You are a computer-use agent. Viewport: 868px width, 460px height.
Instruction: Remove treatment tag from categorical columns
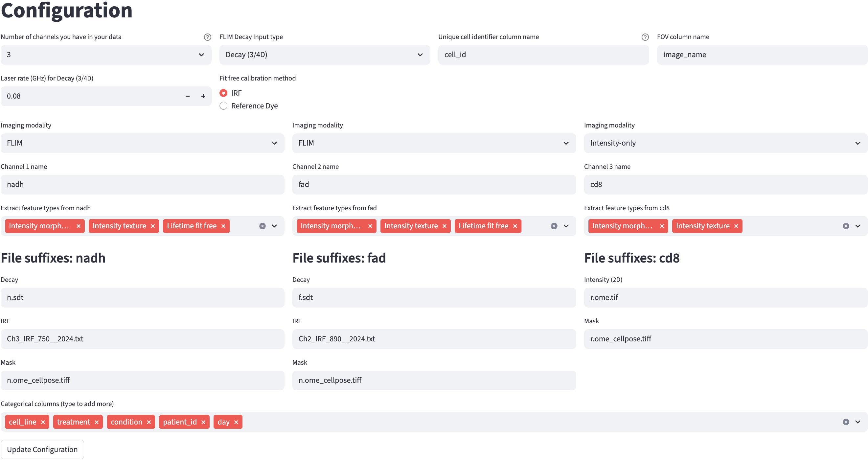[96, 422]
